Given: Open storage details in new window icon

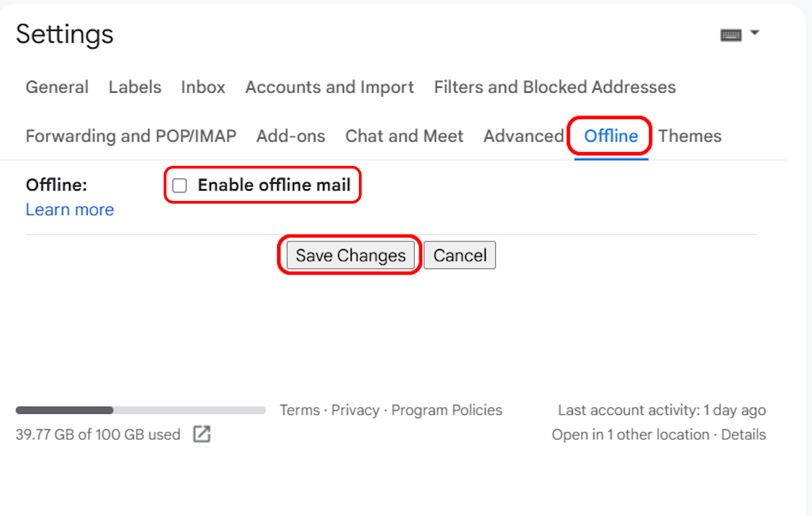Looking at the screenshot, I should pyautogui.click(x=202, y=434).
